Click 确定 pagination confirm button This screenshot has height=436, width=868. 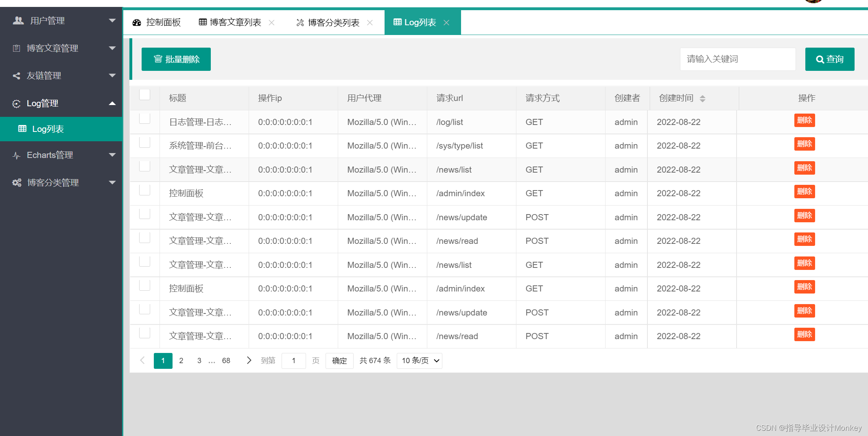point(339,361)
